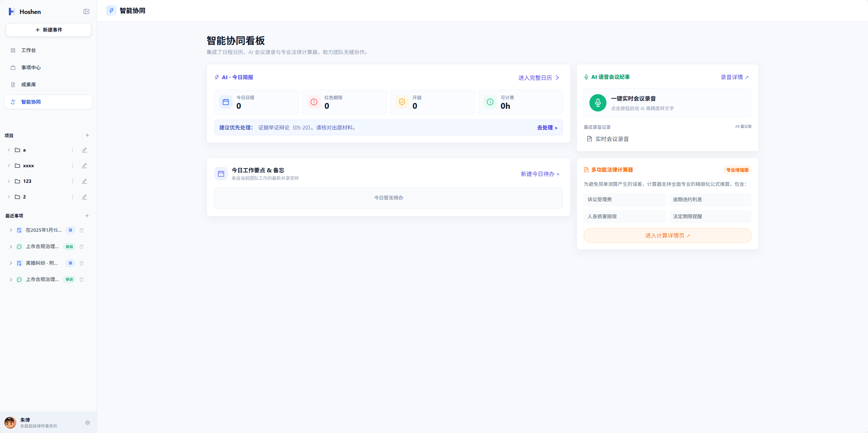
Task: Open the 实时会议录音 record file
Action: click(x=608, y=139)
